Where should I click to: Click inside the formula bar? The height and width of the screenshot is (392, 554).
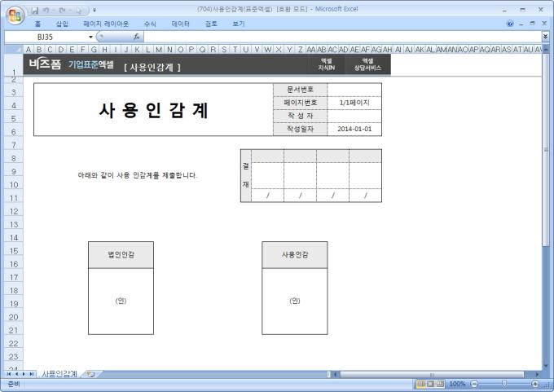342,37
